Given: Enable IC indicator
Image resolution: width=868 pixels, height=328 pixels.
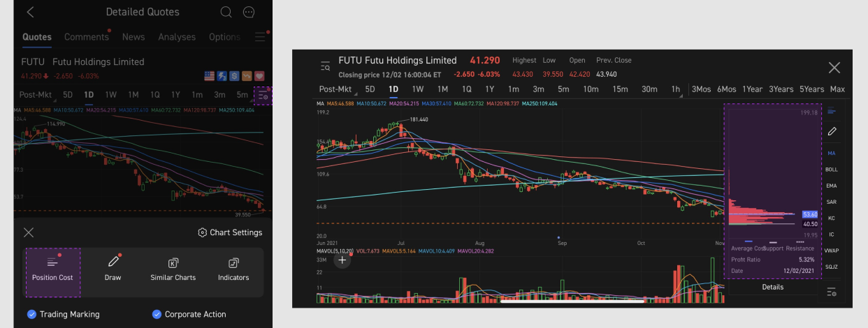Looking at the screenshot, I should coord(832,234).
